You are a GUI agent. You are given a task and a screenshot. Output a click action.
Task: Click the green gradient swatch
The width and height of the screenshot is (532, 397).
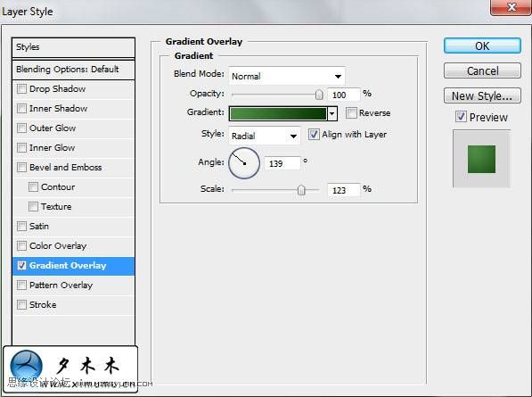pos(278,113)
